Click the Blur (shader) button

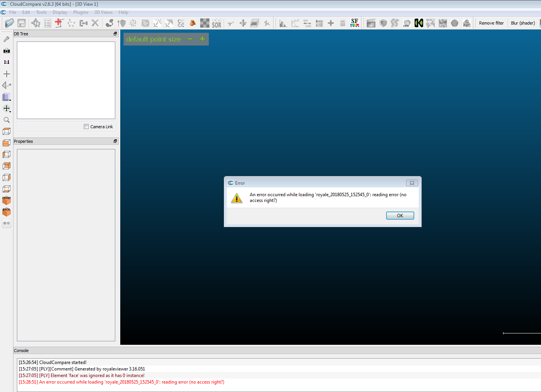pos(523,23)
